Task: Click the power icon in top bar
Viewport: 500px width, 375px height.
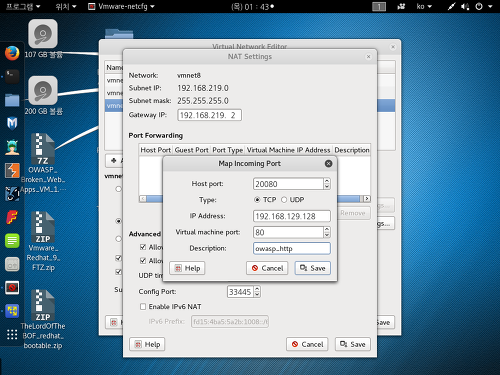Action: coord(479,6)
